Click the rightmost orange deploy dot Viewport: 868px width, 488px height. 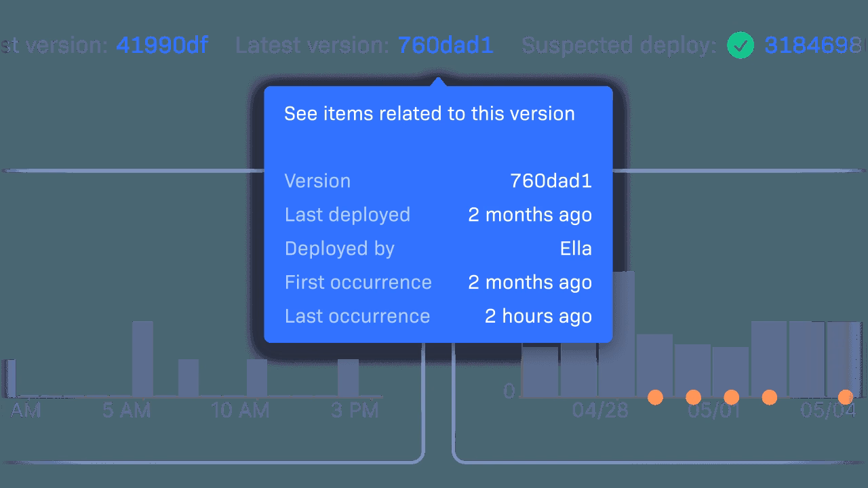(x=845, y=396)
